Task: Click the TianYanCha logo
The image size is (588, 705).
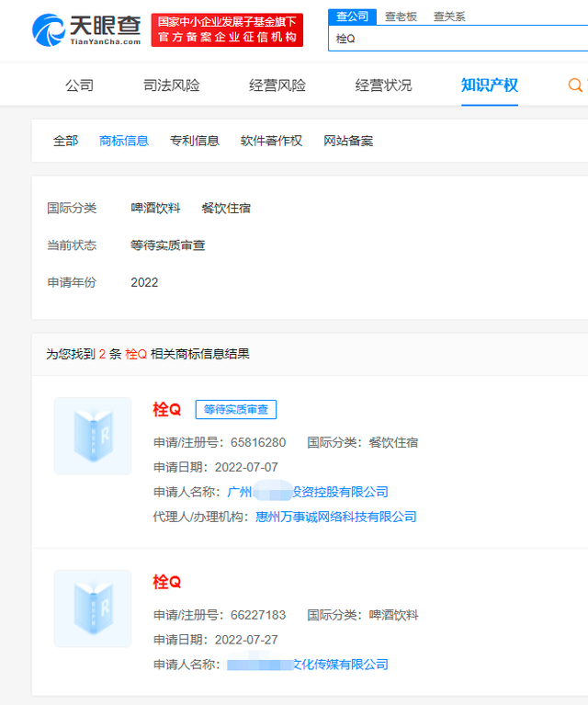Action: tap(86, 29)
